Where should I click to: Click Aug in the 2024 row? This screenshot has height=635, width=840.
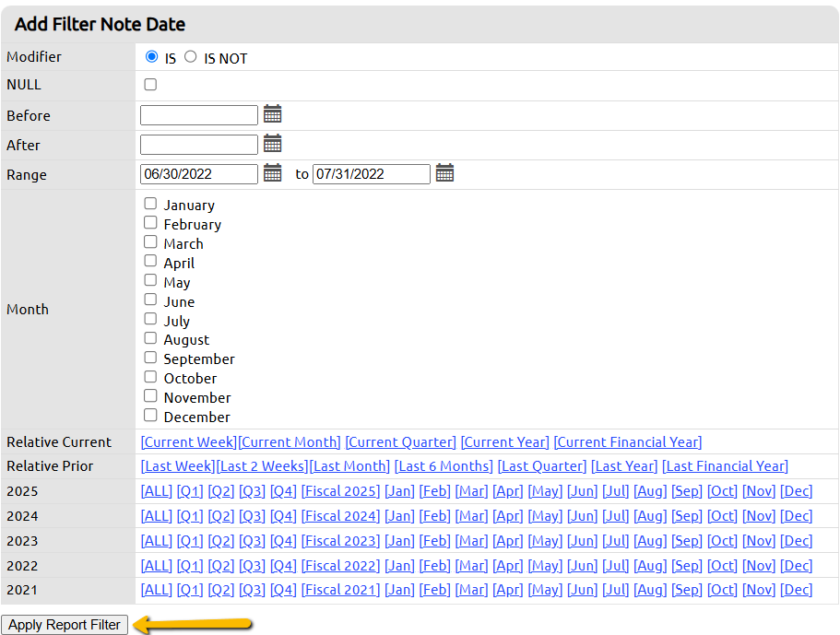coord(650,516)
